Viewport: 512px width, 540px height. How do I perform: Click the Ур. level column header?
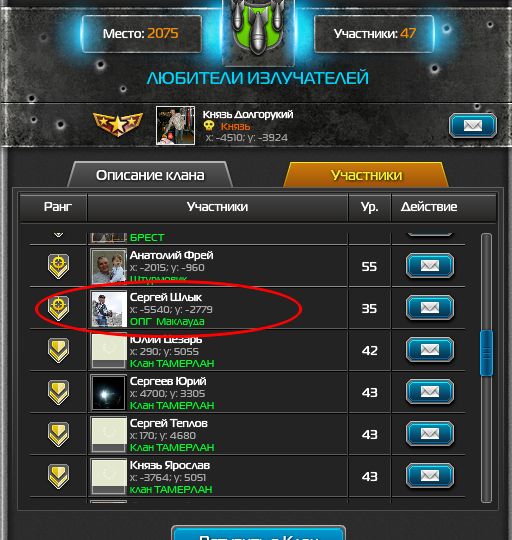(x=369, y=207)
